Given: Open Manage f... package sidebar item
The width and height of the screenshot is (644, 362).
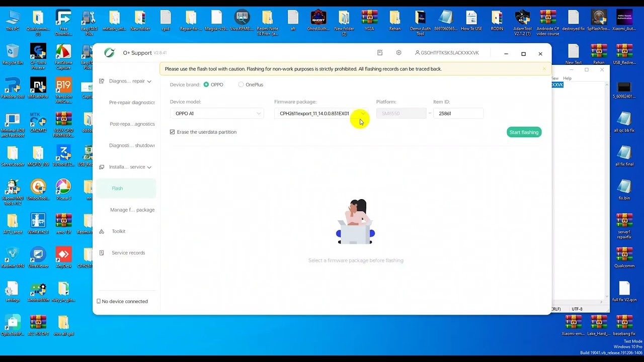Looking at the screenshot, I should click(x=132, y=210).
